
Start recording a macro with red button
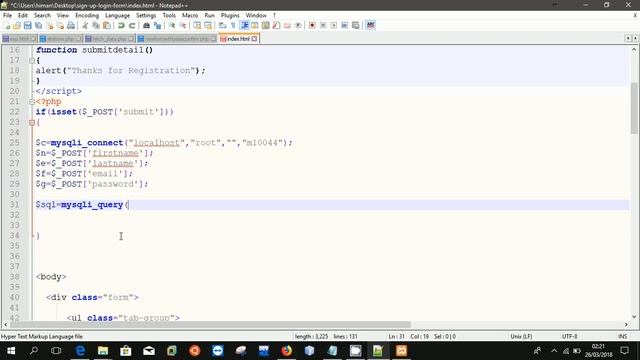click(312, 25)
